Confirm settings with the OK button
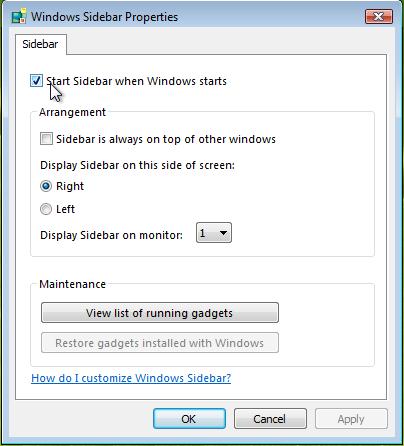404x446 pixels. click(x=189, y=419)
